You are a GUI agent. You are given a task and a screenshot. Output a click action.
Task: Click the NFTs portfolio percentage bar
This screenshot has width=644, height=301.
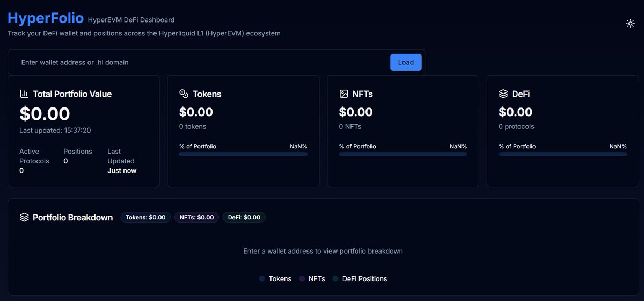pyautogui.click(x=403, y=154)
